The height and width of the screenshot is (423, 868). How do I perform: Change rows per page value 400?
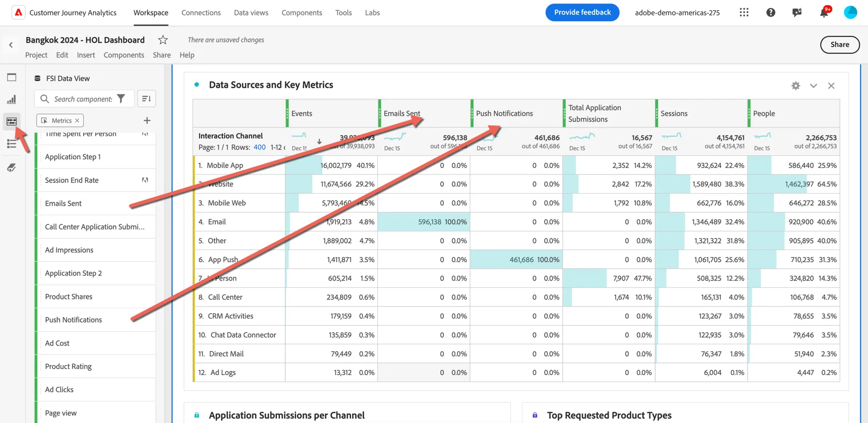pos(259,147)
